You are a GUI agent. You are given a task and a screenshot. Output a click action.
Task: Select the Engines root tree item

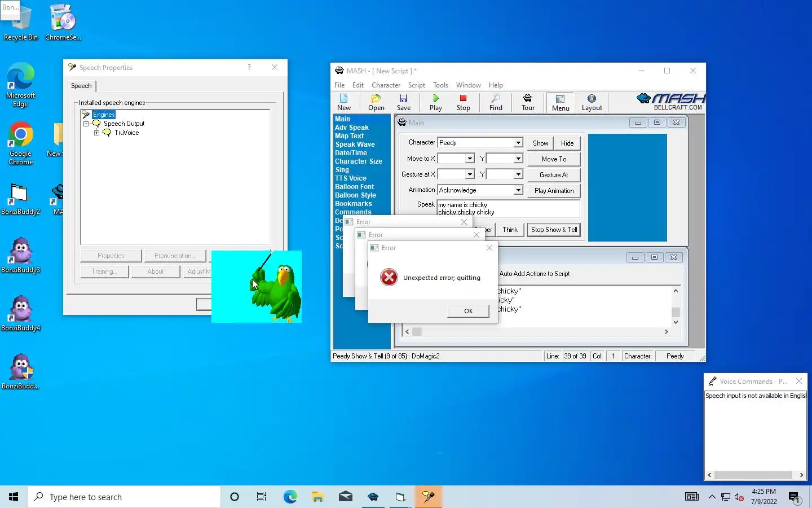[x=104, y=115]
